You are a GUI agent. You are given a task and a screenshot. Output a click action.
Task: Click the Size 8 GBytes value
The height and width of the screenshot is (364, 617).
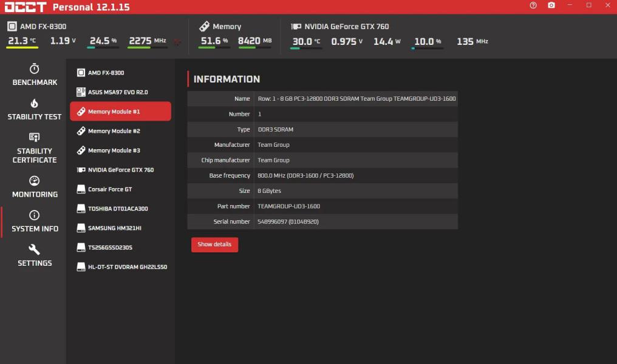pyautogui.click(x=269, y=190)
